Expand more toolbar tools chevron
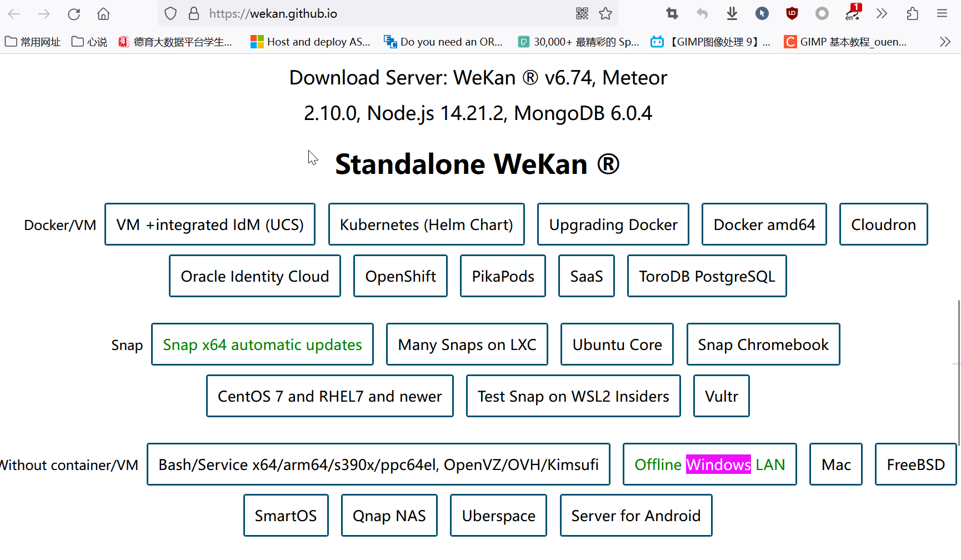This screenshot has width=961, height=560. click(882, 14)
